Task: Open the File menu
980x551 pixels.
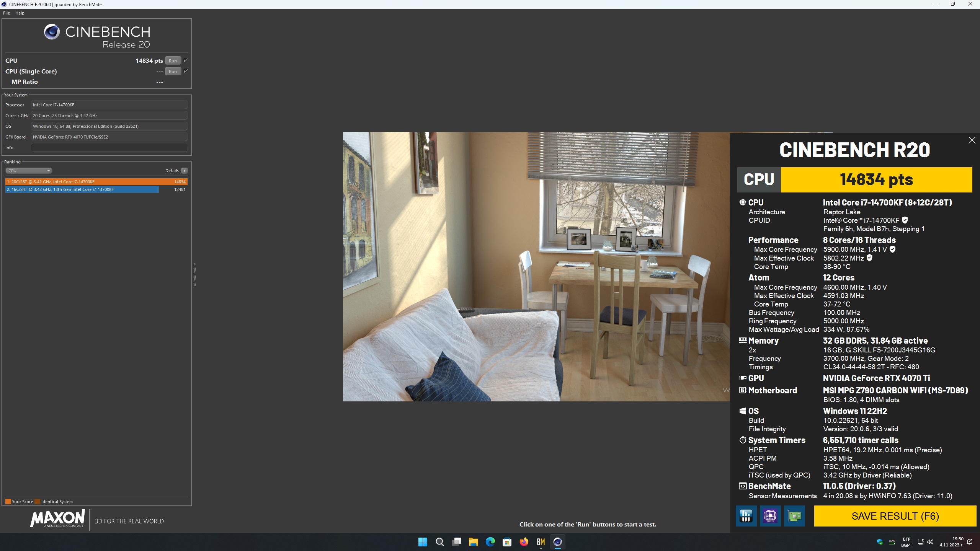Action: (7, 13)
